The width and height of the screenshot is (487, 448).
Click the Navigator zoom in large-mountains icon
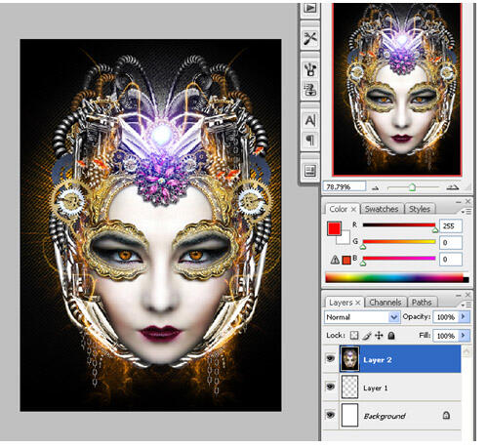click(452, 187)
